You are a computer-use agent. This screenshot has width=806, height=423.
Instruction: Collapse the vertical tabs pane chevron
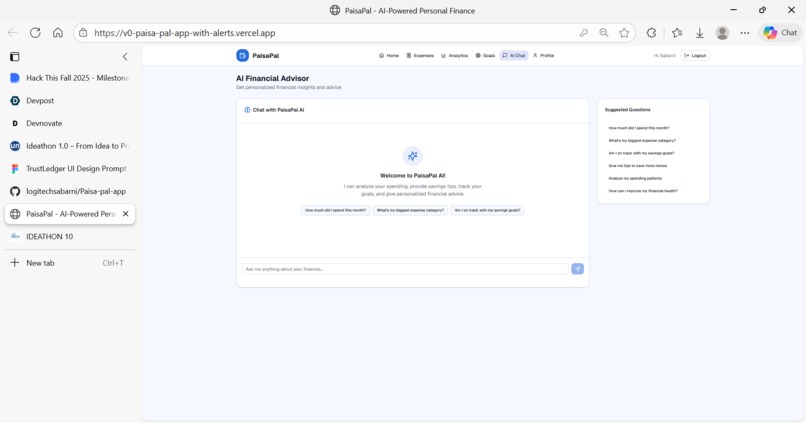(125, 57)
